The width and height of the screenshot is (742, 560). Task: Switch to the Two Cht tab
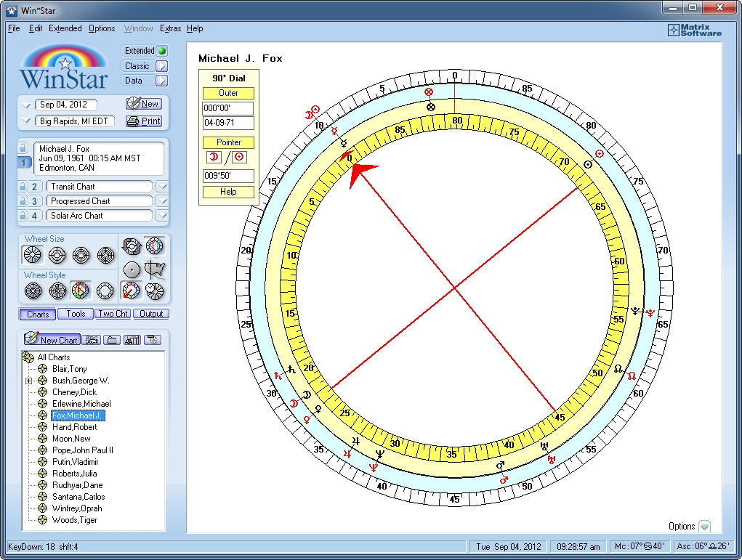(x=113, y=314)
